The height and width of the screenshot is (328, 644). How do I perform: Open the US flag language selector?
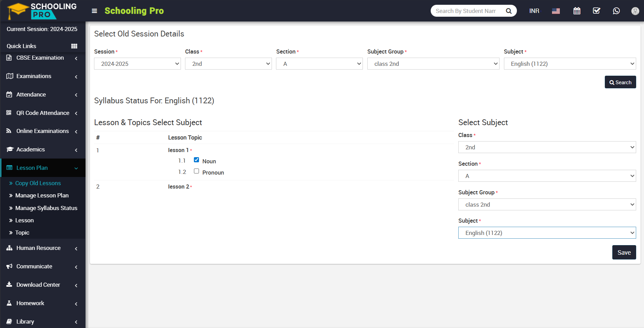pos(556,11)
